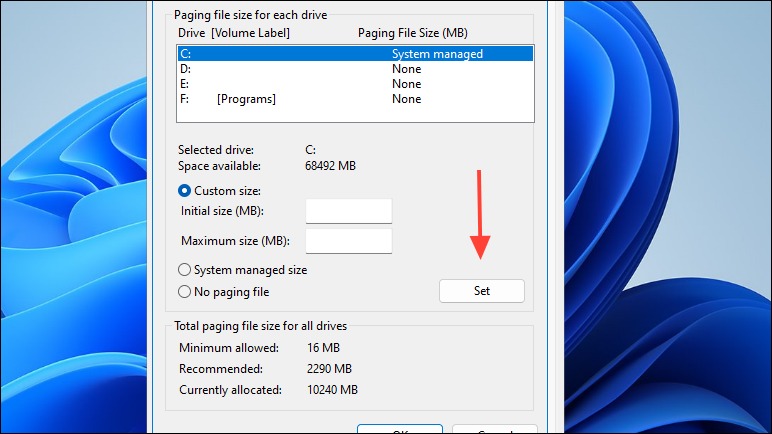The image size is (772, 434).
Task: Focus the Initial size (MB) field
Action: tap(349, 211)
